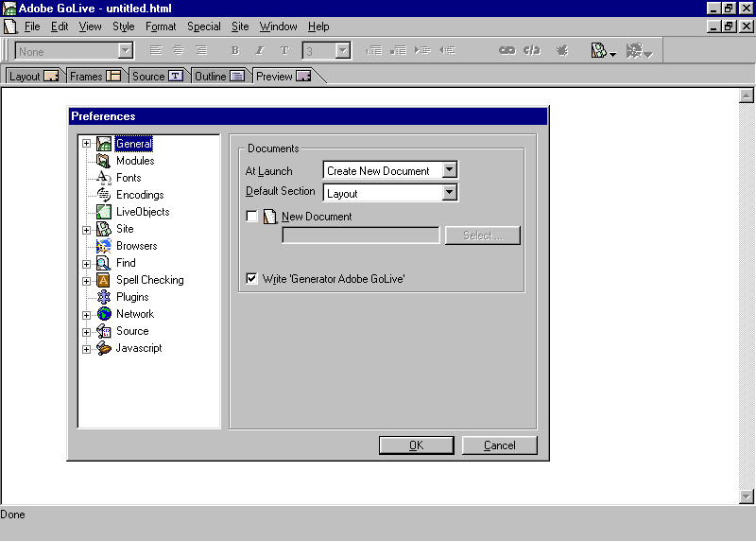Click the align right toolbar icon
This screenshot has height=541, width=756.
201,50
